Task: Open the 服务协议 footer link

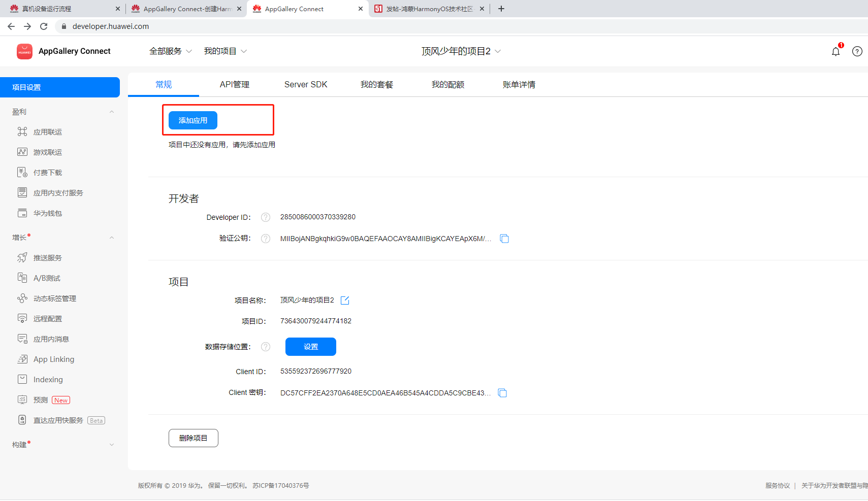Action: 778,486
